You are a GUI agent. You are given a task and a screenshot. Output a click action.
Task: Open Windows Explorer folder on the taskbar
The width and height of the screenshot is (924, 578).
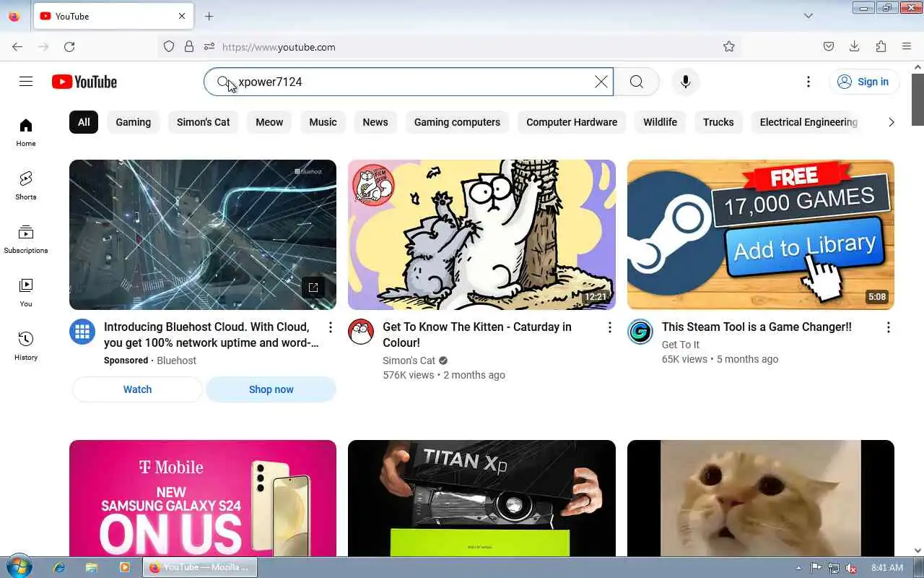coord(92,567)
